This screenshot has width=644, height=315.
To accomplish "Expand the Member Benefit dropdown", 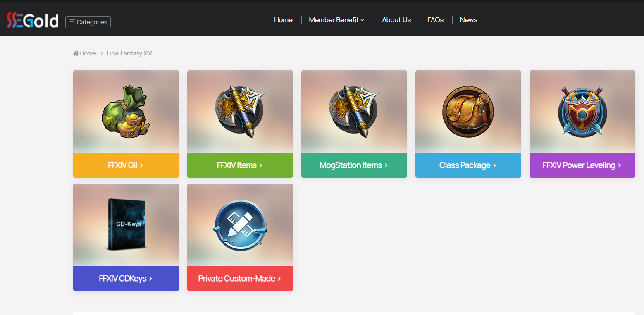I will [x=336, y=20].
